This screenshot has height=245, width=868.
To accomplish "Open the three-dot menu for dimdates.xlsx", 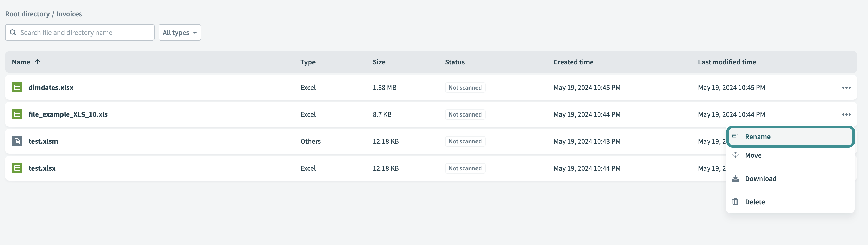I will tap(846, 88).
